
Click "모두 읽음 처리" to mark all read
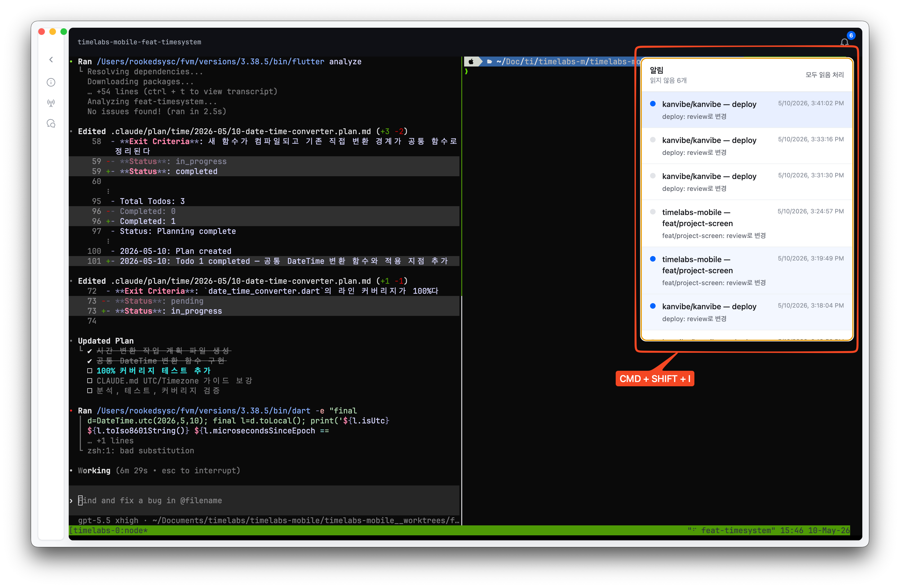click(x=824, y=75)
